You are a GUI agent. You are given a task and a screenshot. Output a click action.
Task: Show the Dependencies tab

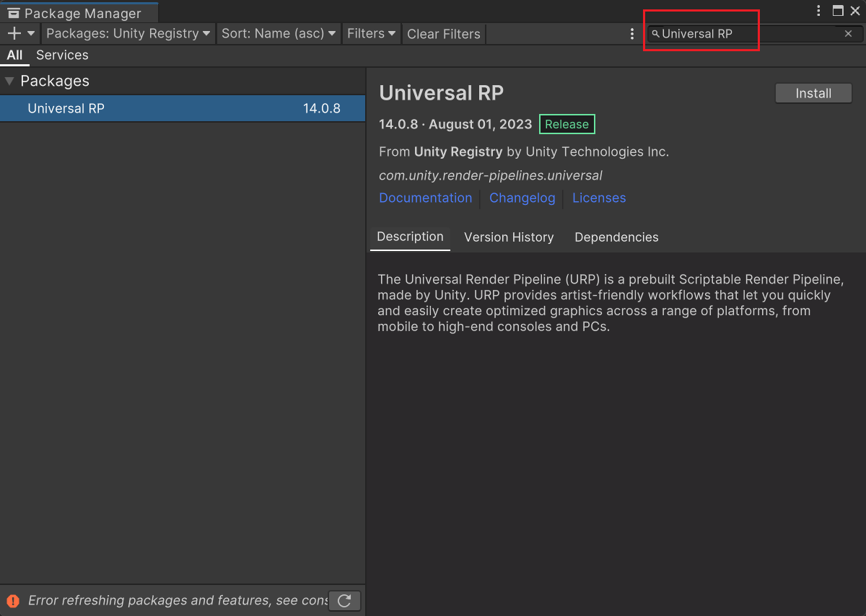616,237
